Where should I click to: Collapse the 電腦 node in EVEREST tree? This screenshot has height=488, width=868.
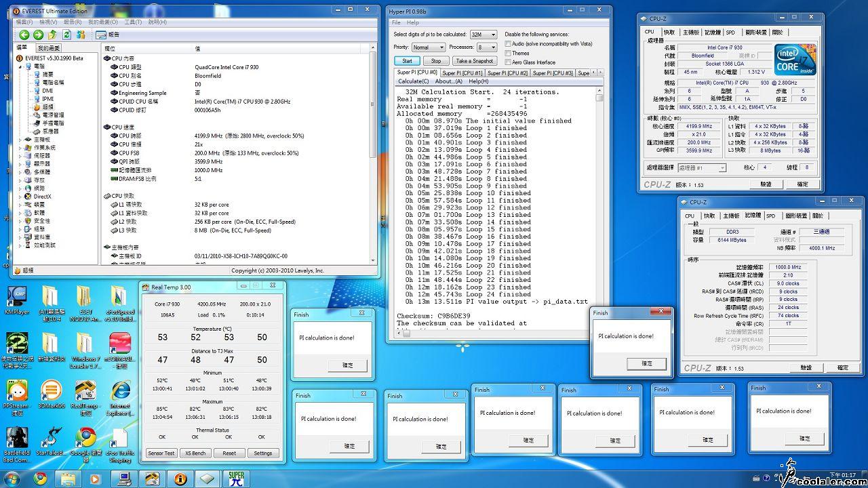point(20,66)
